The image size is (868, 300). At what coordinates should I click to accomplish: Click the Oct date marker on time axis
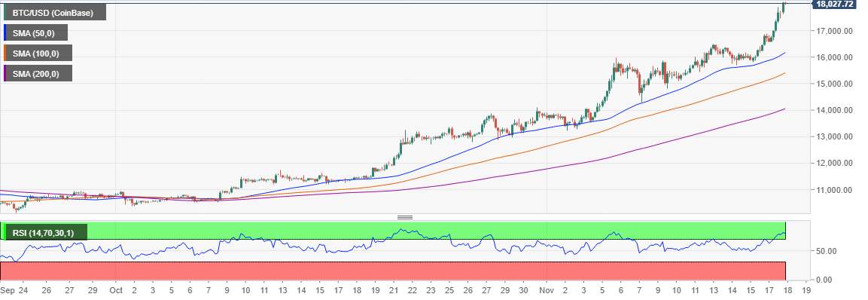click(116, 290)
